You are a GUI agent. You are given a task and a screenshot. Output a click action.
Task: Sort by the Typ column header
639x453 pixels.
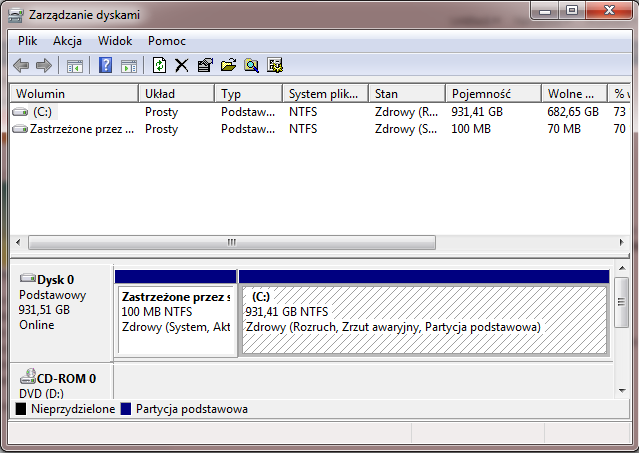(x=249, y=94)
